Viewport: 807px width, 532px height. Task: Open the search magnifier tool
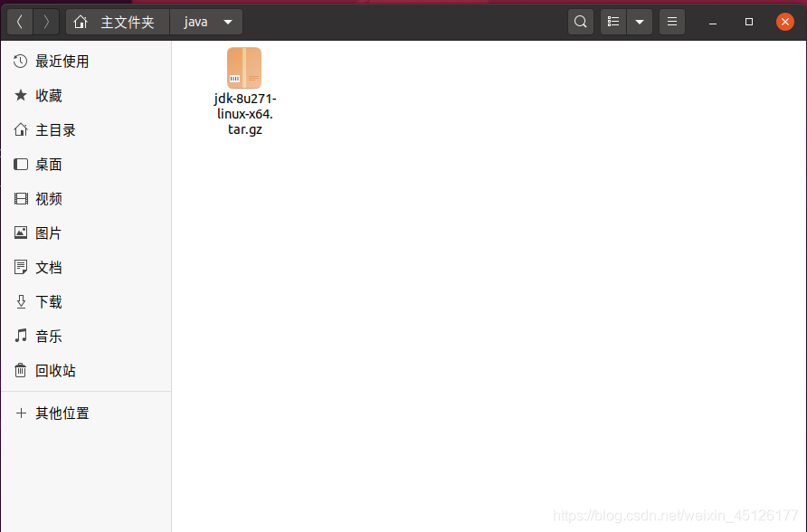click(x=581, y=22)
